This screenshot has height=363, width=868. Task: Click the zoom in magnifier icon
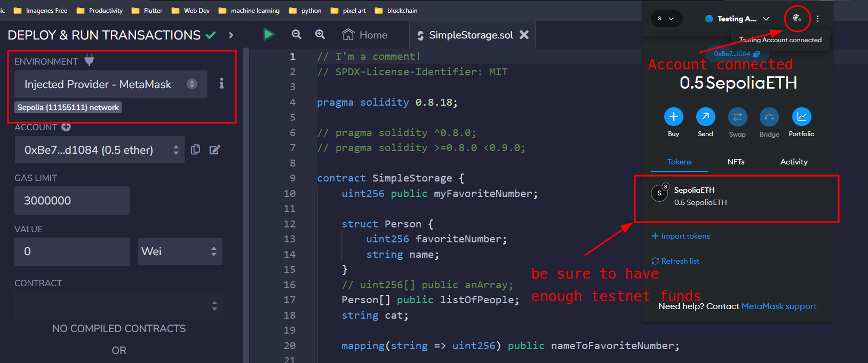(x=320, y=35)
